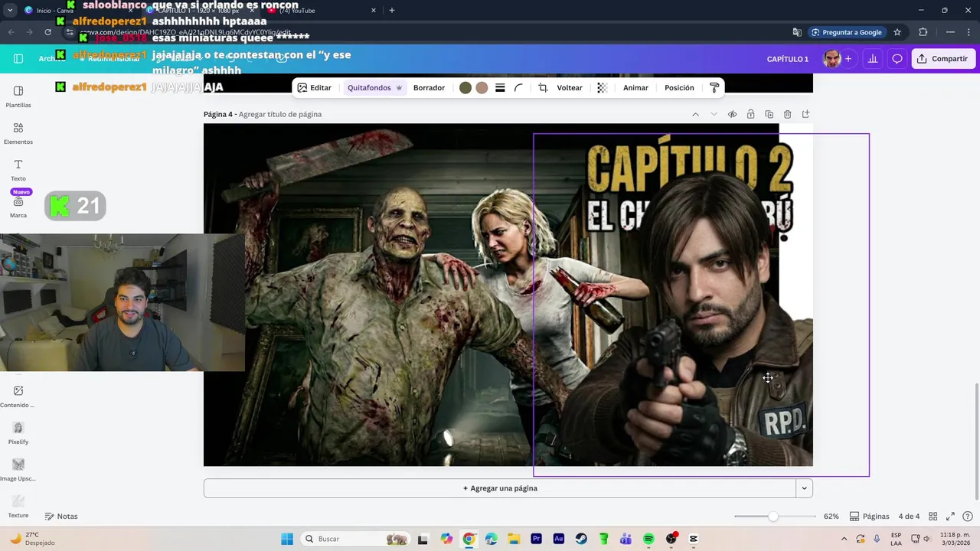This screenshot has height=551, width=980.
Task: Add a collaborator with the plus icon
Action: (x=848, y=59)
